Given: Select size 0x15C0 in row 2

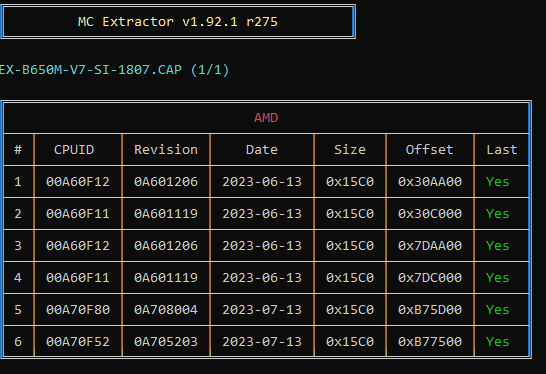Looking at the screenshot, I should pyautogui.click(x=350, y=214).
